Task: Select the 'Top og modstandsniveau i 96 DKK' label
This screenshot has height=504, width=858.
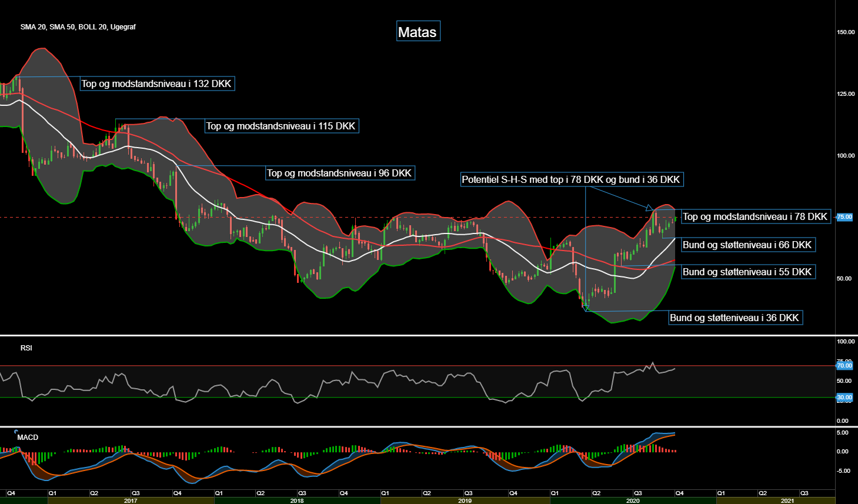Action: pyautogui.click(x=340, y=173)
